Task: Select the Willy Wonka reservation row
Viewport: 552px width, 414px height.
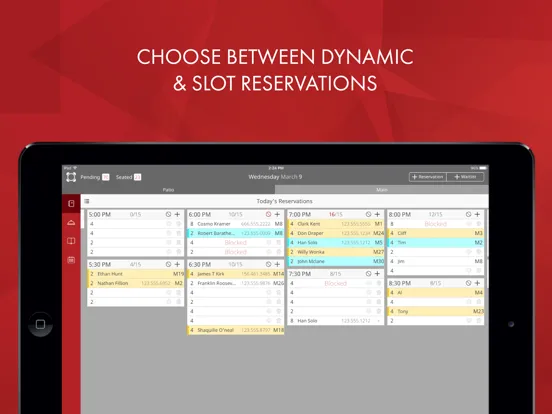Action: pos(335,252)
